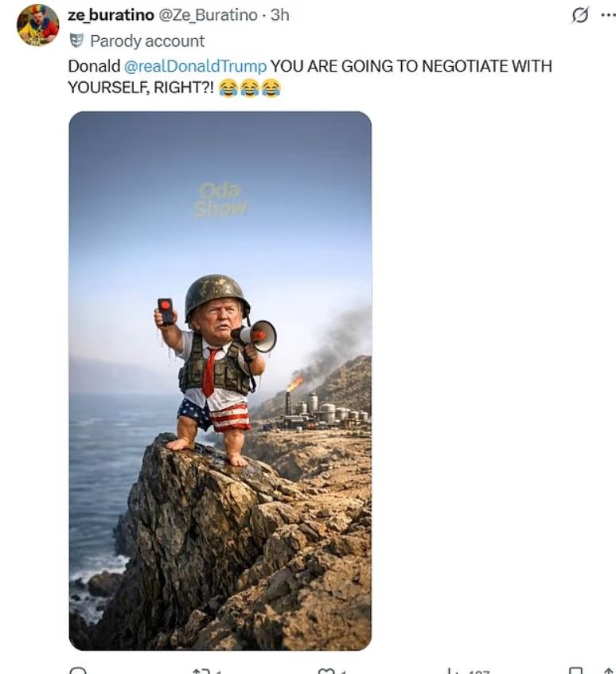Screen dimensions: 616x674
Task: Open the three-dot More options menu
Action: click(608, 15)
